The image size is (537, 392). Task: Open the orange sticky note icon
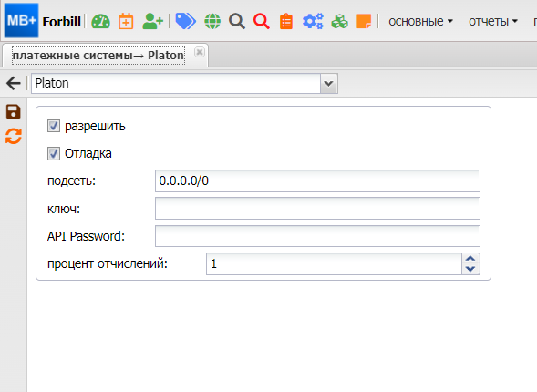[364, 21]
